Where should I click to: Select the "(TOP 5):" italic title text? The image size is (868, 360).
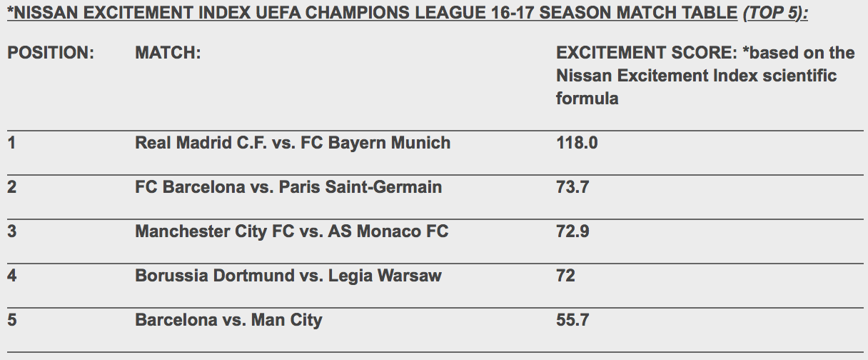[x=775, y=14]
